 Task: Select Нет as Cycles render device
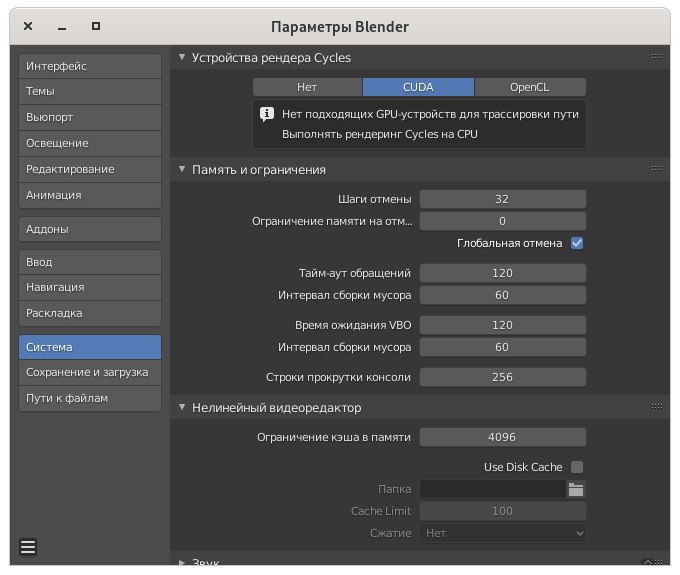click(307, 87)
